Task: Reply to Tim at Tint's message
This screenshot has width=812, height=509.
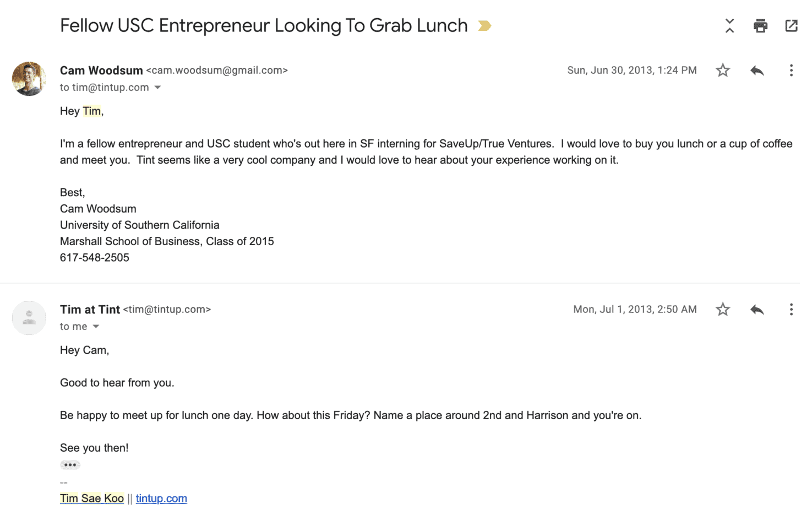Action: (756, 309)
